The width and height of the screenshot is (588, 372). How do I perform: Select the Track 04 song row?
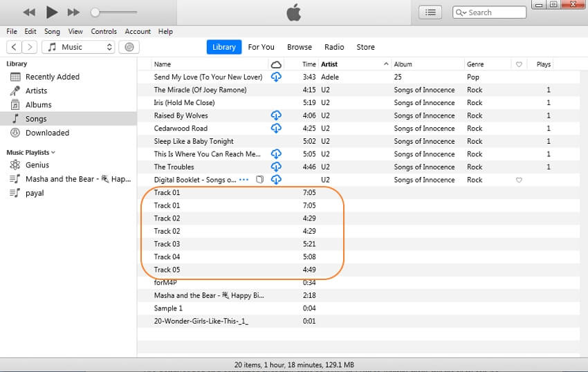pyautogui.click(x=358, y=257)
